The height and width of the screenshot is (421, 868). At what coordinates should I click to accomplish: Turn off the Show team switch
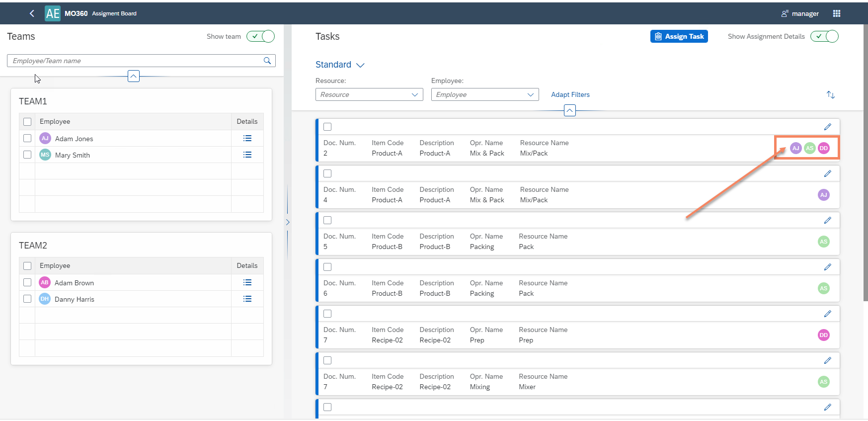tap(260, 36)
